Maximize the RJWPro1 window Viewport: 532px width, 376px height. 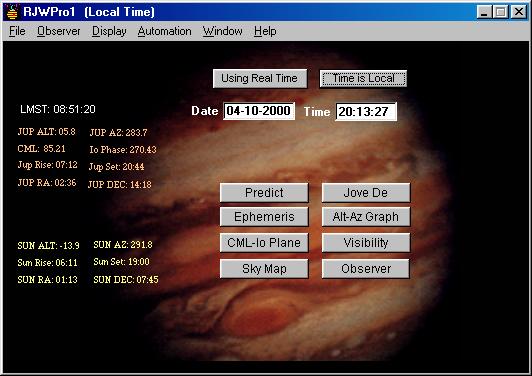(501, 12)
